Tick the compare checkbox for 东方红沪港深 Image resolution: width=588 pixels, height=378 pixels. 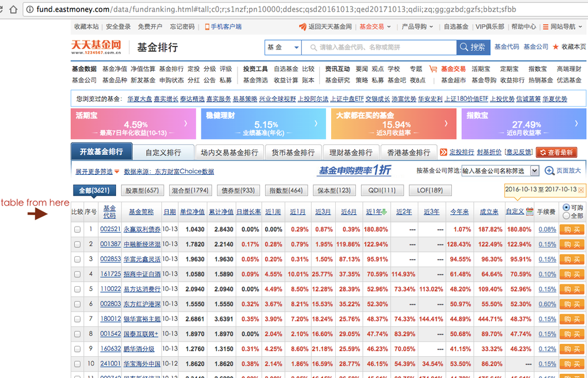(77, 304)
